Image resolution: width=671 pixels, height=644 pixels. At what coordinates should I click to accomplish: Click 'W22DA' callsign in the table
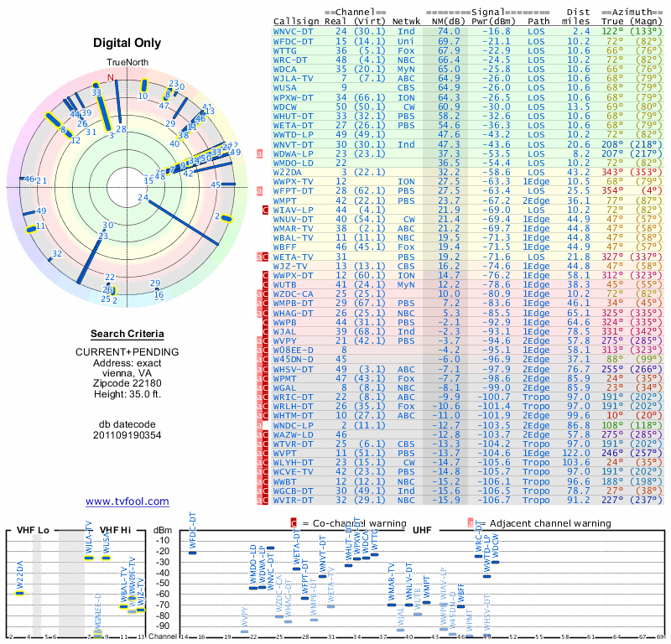[x=287, y=172]
